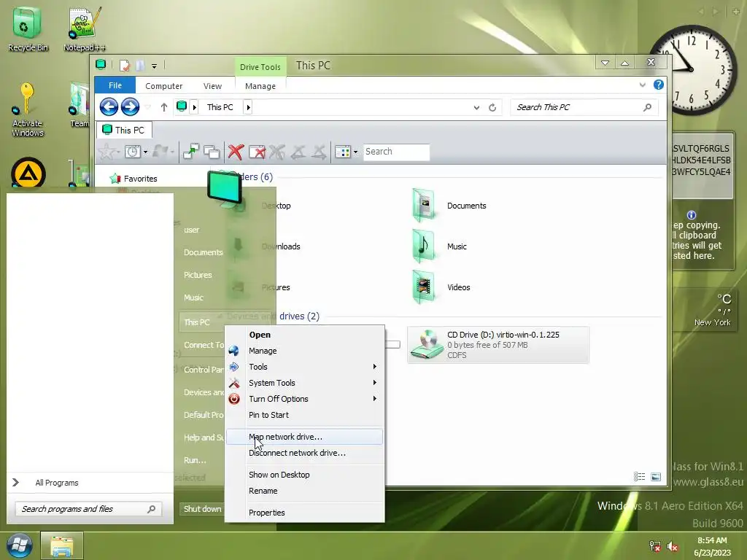The image size is (747, 560).
Task: Click the arrow after This PC in breadcrumb
Action: point(248,107)
